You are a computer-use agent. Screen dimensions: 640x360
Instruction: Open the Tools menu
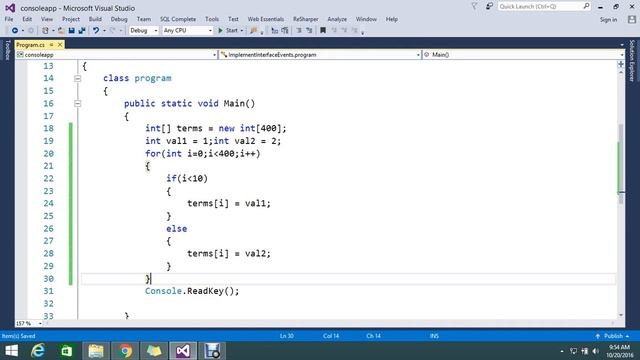212,19
